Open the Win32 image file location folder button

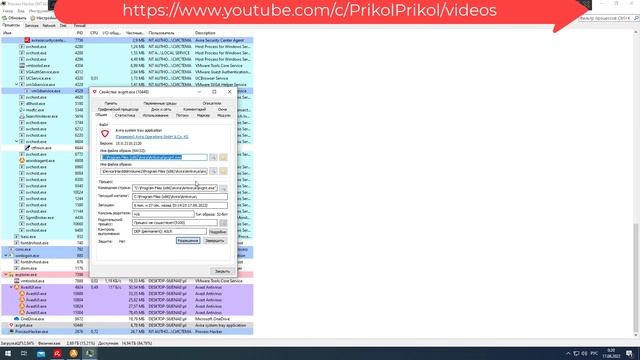(223, 157)
